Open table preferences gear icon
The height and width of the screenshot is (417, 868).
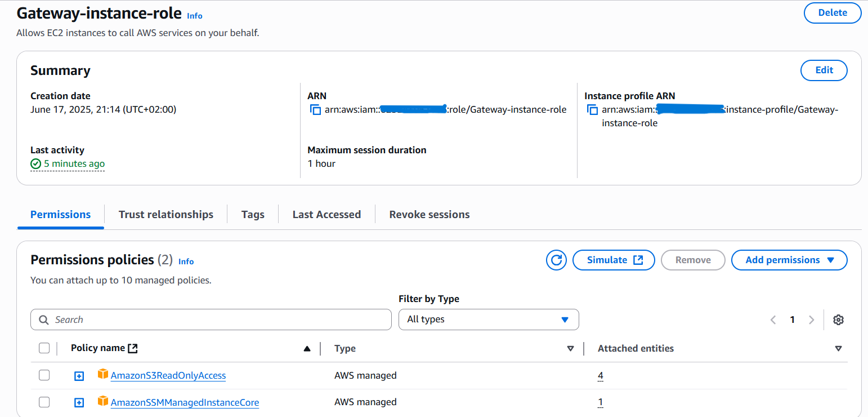[x=838, y=320]
